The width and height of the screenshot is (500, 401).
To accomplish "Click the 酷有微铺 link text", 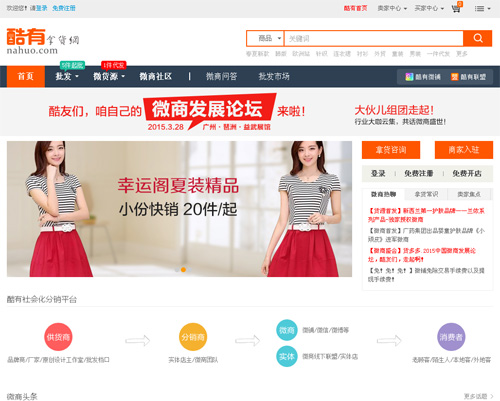I will 428,77.
